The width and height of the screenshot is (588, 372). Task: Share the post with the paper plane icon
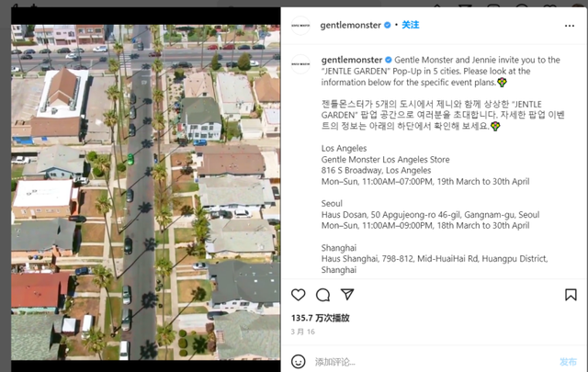[x=347, y=294]
